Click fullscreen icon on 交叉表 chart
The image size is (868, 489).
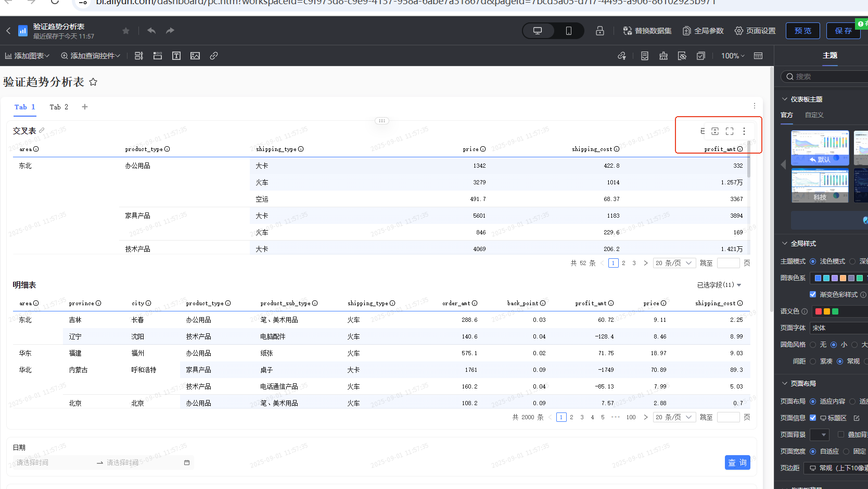click(x=730, y=131)
